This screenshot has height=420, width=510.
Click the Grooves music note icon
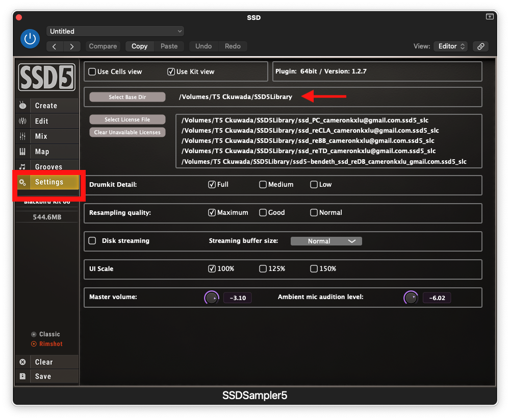22,167
